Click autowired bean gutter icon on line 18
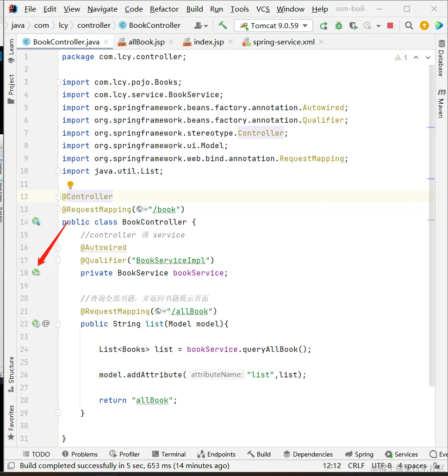 [36, 272]
